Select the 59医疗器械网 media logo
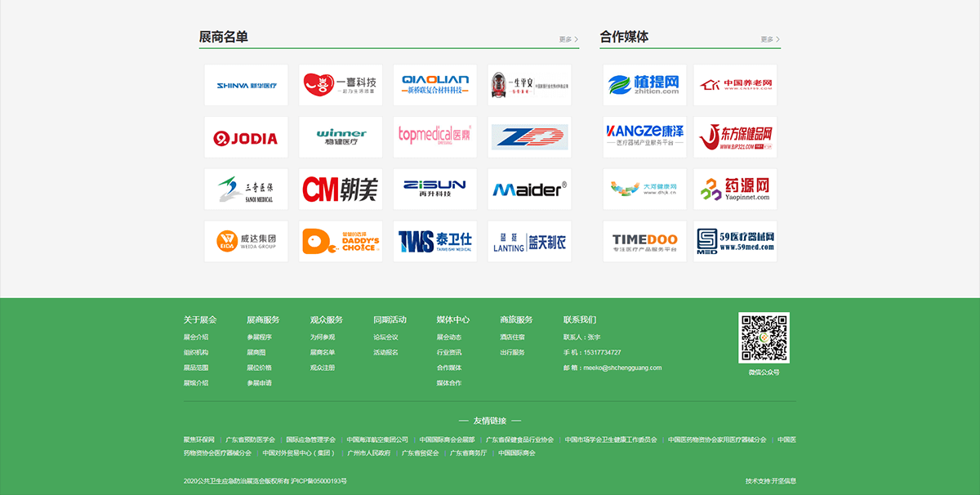The width and height of the screenshot is (980, 495). coord(736,242)
